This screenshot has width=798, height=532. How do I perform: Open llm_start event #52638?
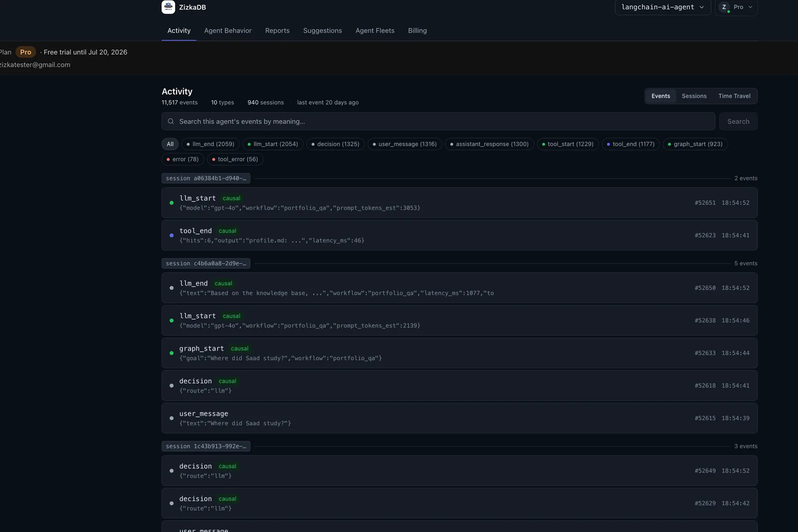tap(459, 321)
